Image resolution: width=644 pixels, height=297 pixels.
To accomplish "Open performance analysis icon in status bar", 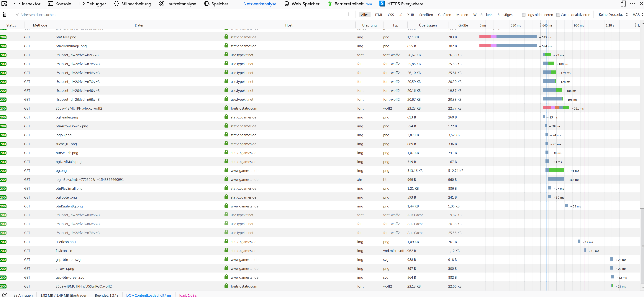I will (x=4, y=295).
